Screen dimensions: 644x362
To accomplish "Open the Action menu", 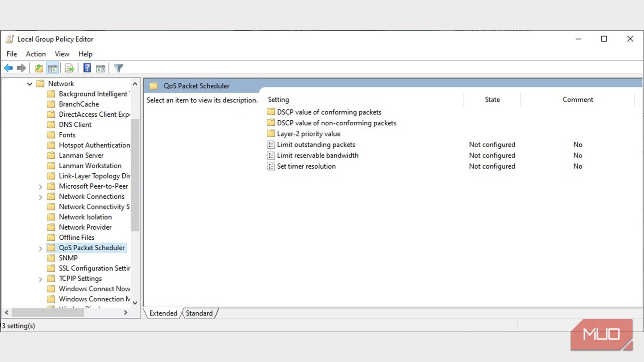I will [36, 54].
